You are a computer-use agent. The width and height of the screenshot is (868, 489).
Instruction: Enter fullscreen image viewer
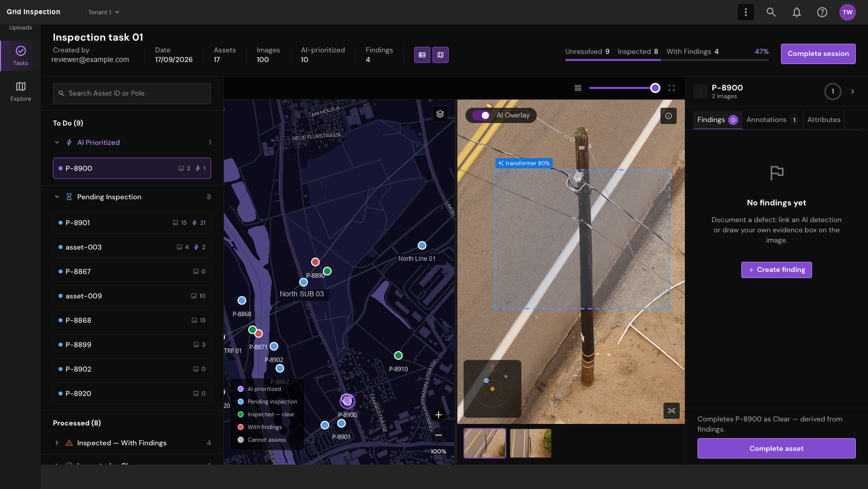pos(671,88)
